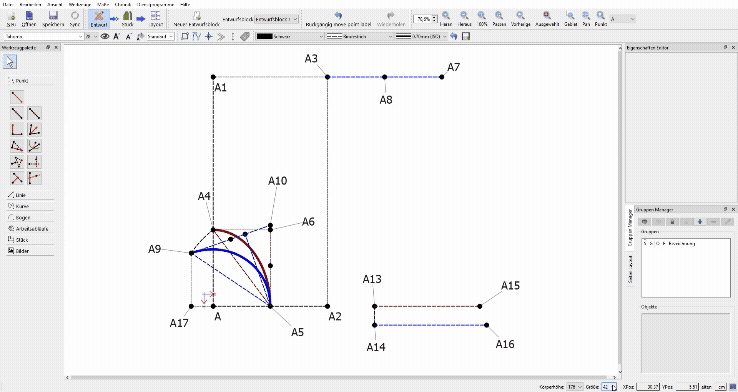This screenshot has height=392, width=738.
Task: Toggle point name visibility eye icon
Action: 105,36
